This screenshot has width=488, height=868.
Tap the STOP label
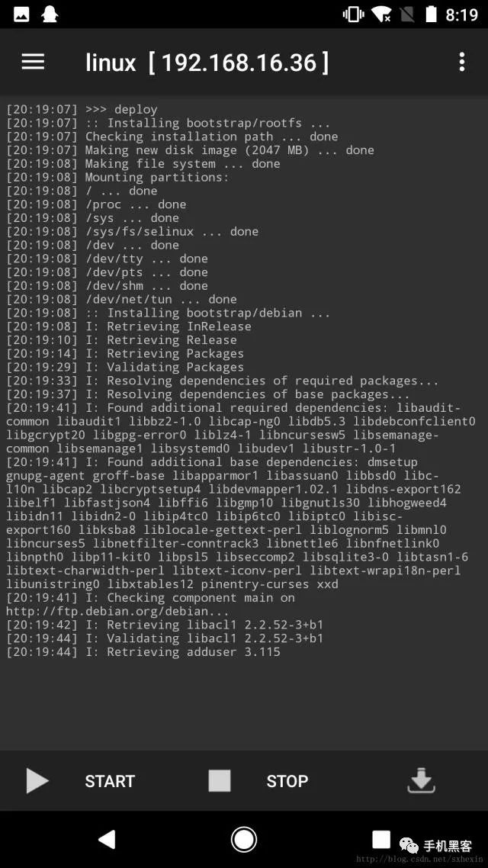coord(287,781)
